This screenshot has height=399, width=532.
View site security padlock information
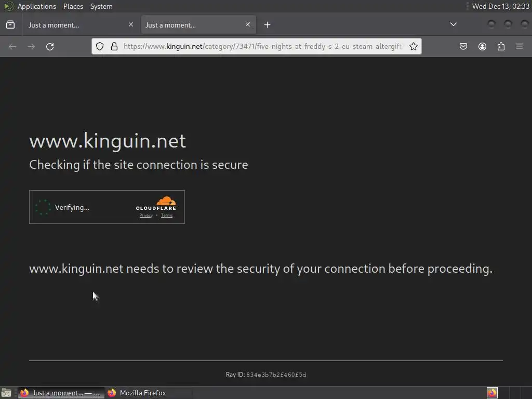tap(114, 46)
